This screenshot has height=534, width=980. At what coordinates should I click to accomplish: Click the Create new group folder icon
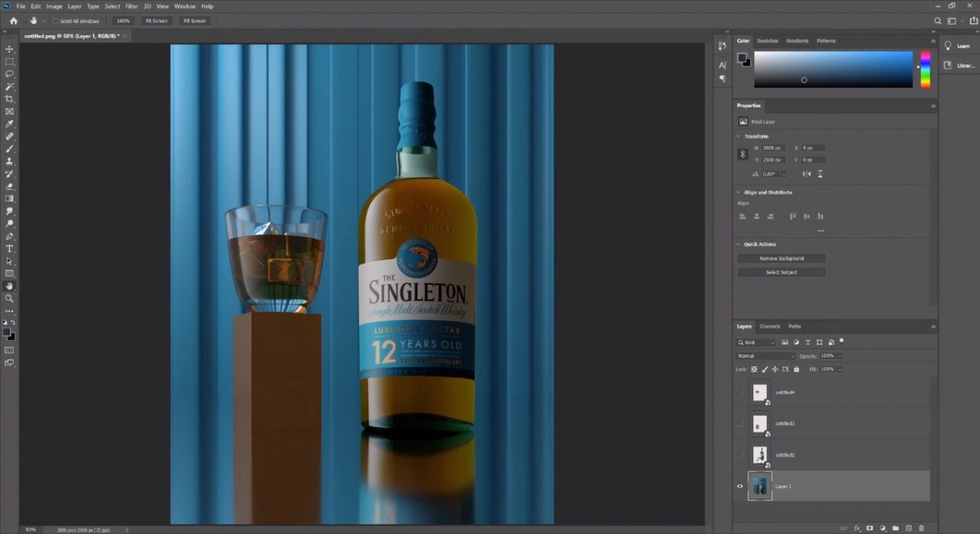coord(895,528)
